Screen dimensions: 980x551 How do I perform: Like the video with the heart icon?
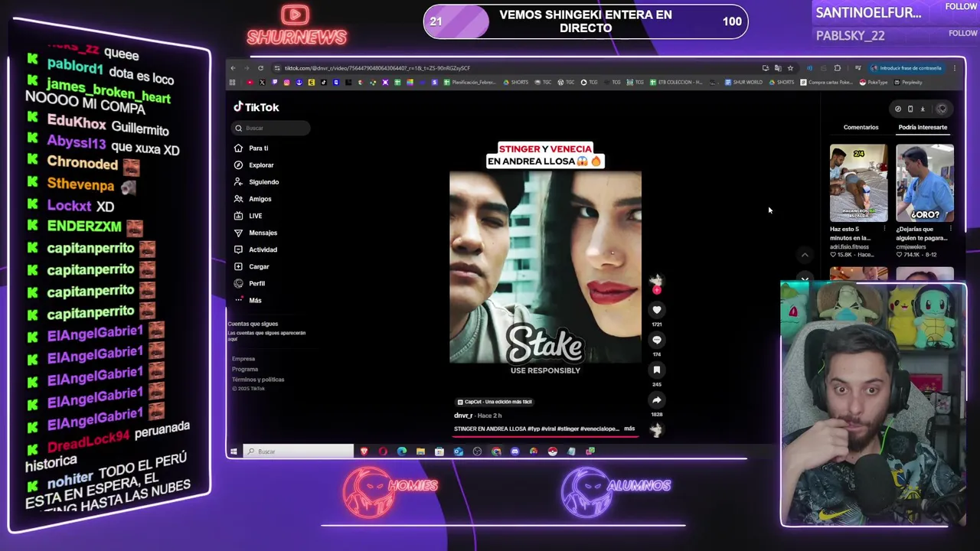coord(656,310)
